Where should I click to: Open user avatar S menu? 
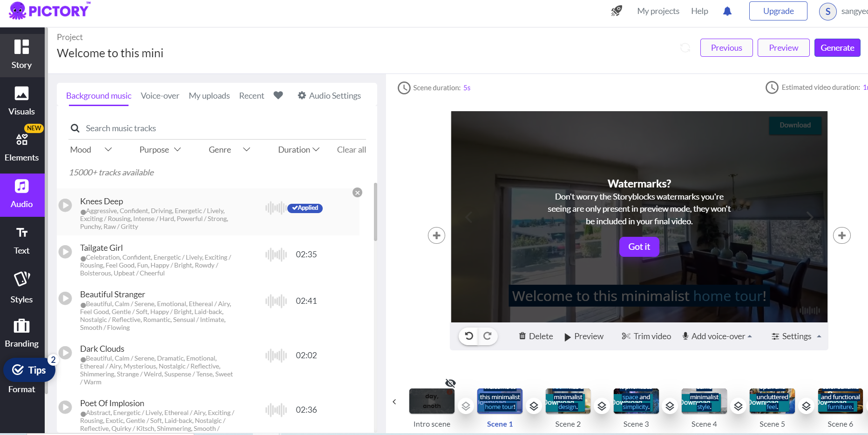[828, 12]
